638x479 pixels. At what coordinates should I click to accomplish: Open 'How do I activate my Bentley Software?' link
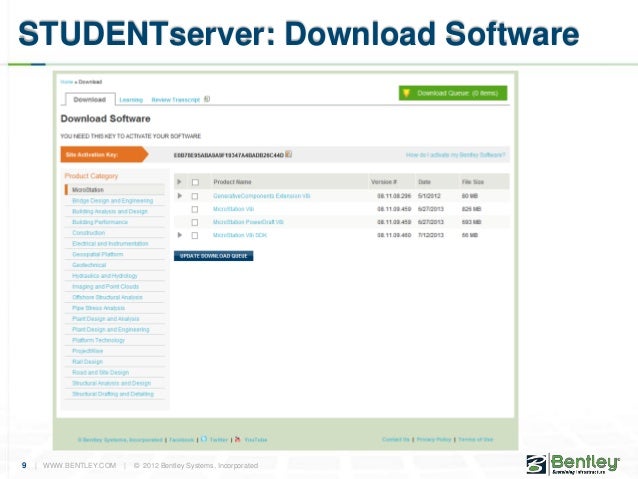point(455,155)
